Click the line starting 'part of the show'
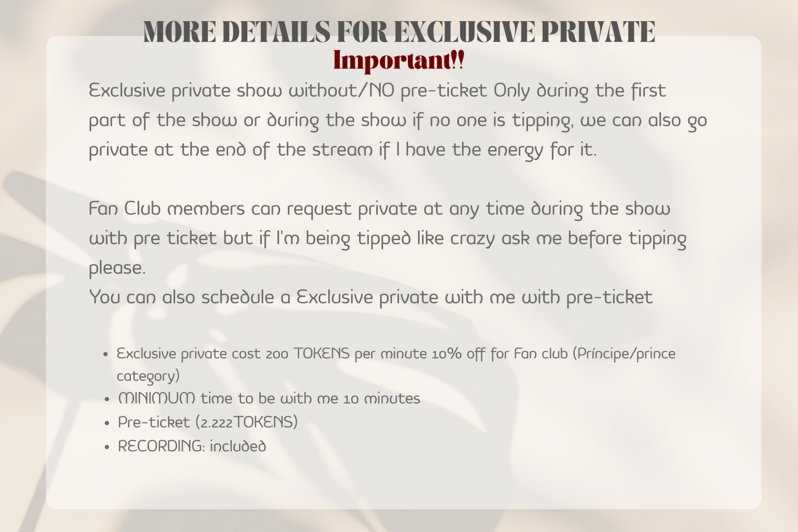This screenshot has width=798, height=532. (x=397, y=121)
